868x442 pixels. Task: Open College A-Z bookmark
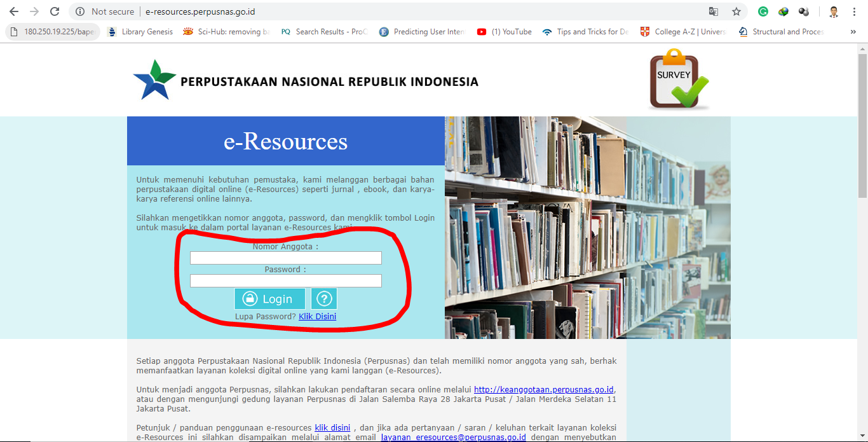pos(684,32)
